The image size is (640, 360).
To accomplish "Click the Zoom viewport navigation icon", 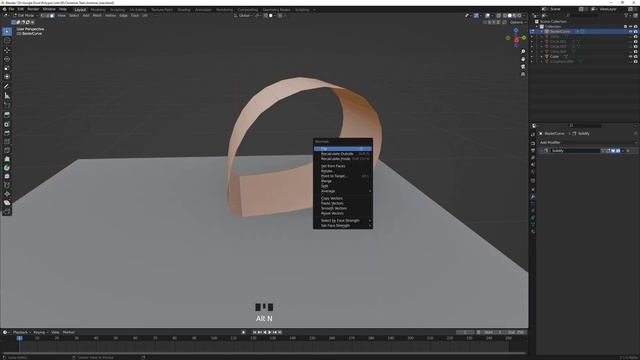I will tap(523, 52).
